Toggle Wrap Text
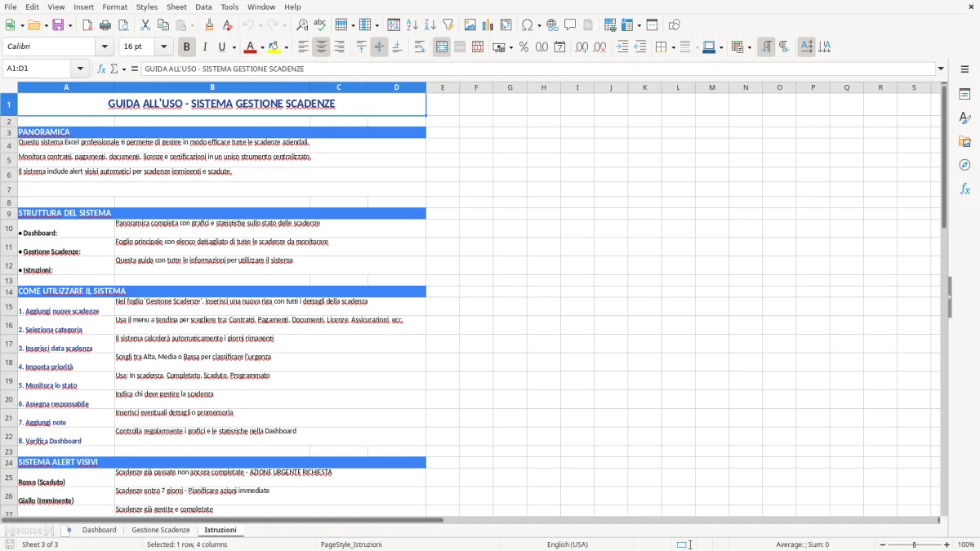 click(420, 47)
